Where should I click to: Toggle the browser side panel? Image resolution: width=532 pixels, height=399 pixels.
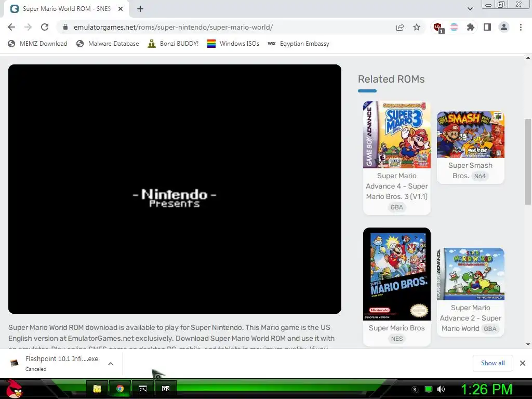pyautogui.click(x=487, y=27)
